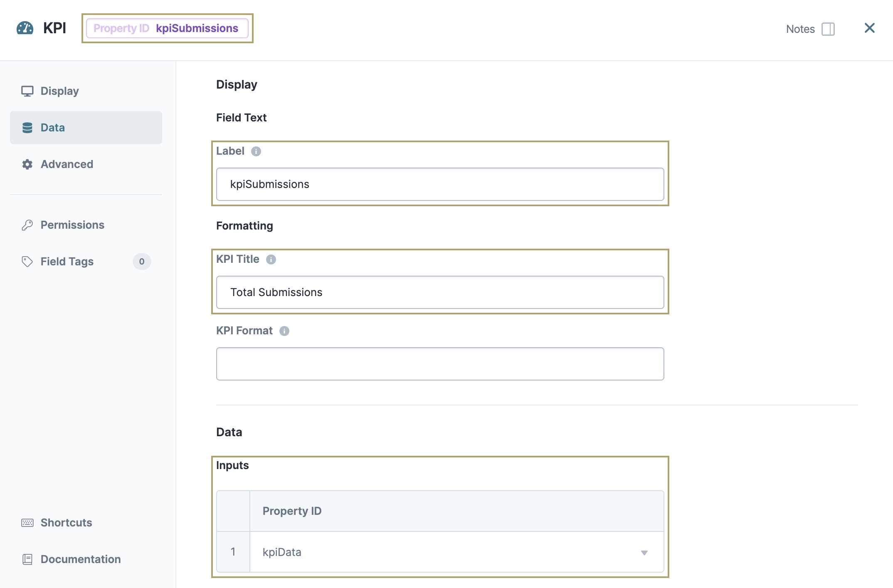
Task: Open the Display settings tab
Action: coord(86,91)
